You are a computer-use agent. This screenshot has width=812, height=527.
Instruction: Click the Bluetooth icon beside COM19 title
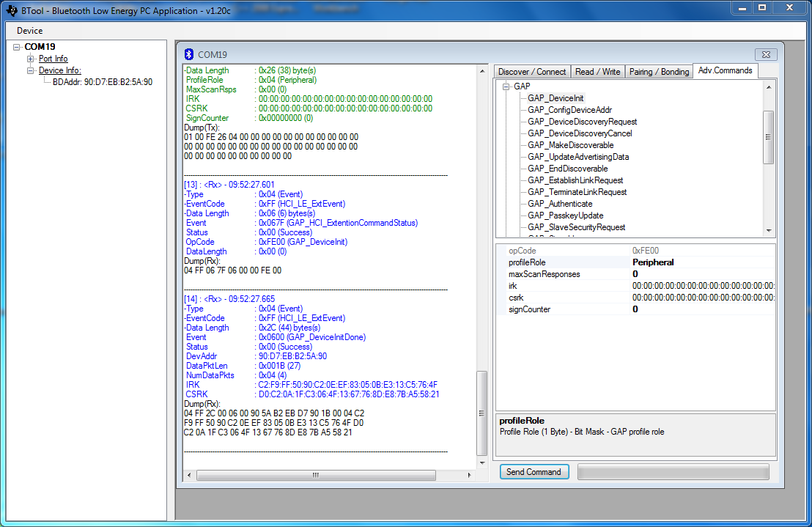click(x=189, y=54)
